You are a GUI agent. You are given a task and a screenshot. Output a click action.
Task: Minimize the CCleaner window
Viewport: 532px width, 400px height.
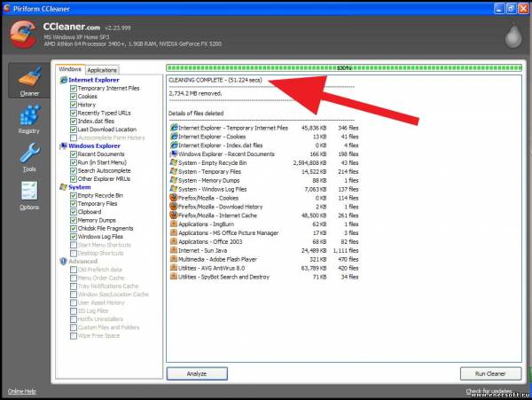tap(499, 9)
